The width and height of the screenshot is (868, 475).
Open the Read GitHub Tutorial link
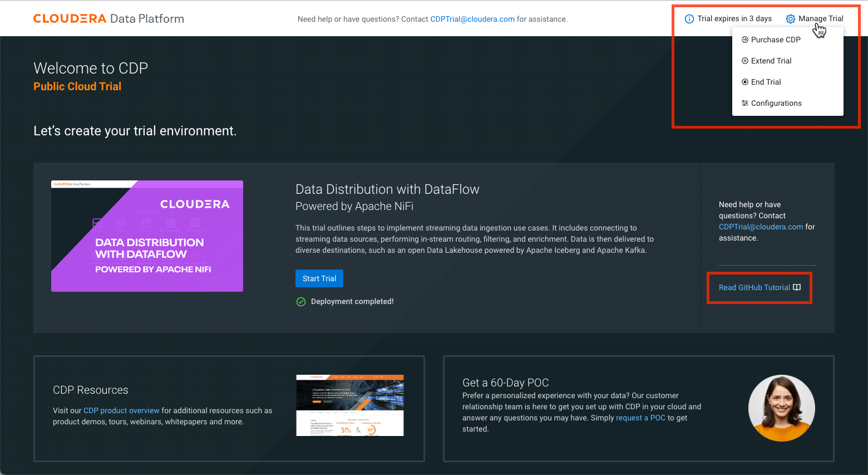(754, 287)
